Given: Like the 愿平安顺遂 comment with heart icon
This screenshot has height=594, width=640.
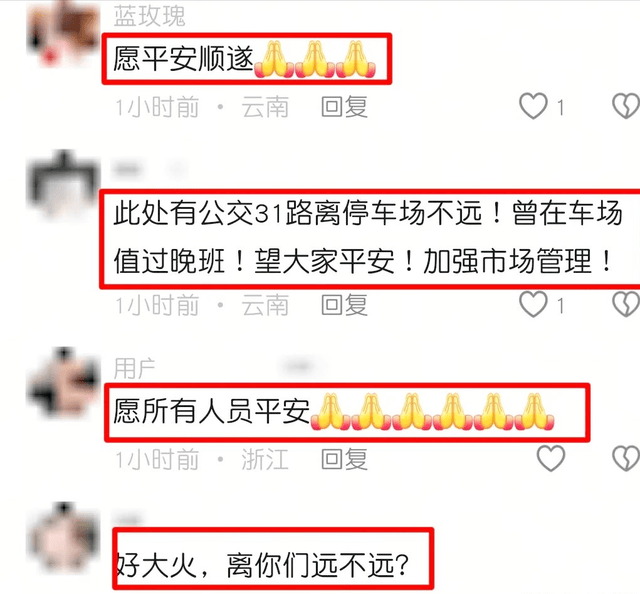Looking at the screenshot, I should point(533,106).
